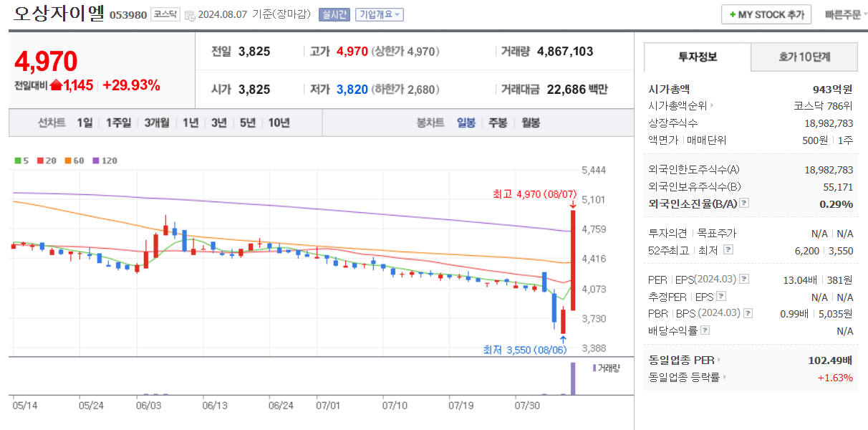Click the 08/07 red candlestick on chart

[573, 259]
